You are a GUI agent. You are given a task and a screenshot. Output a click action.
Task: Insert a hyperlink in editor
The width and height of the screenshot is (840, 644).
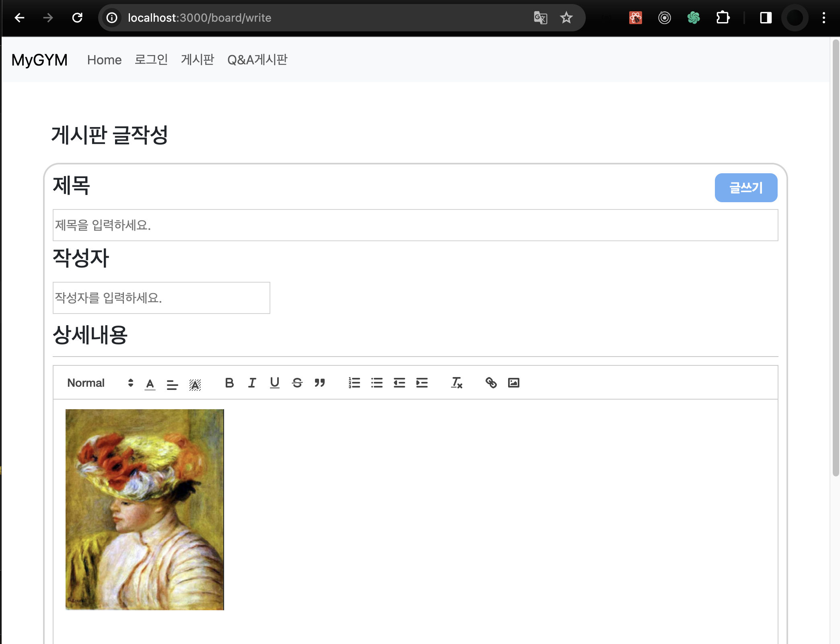point(491,383)
